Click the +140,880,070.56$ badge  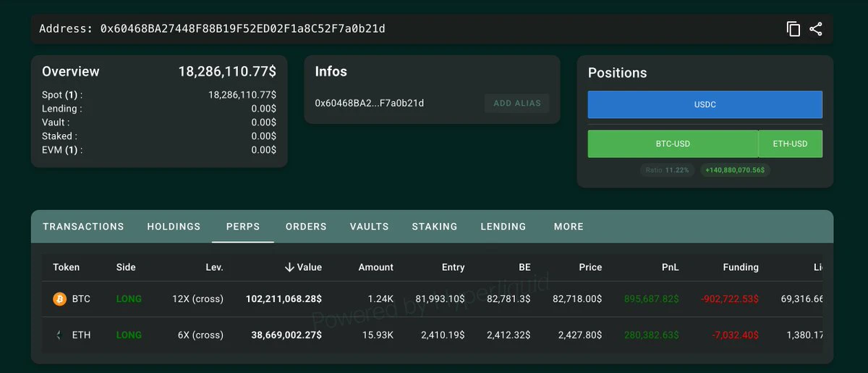coord(735,170)
